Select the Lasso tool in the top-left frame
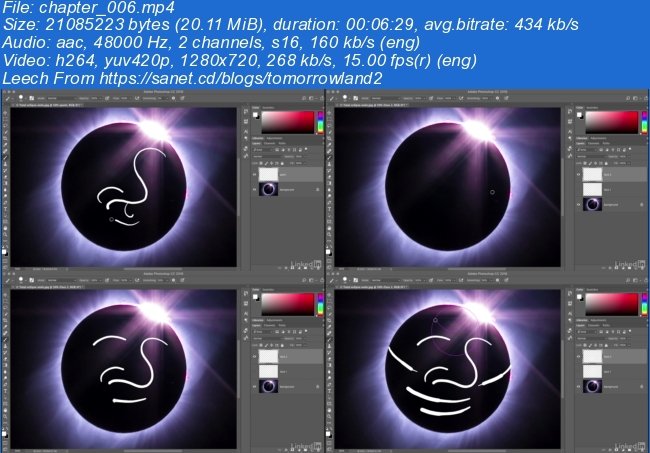Screen dimensions: 650x453 click(5, 125)
